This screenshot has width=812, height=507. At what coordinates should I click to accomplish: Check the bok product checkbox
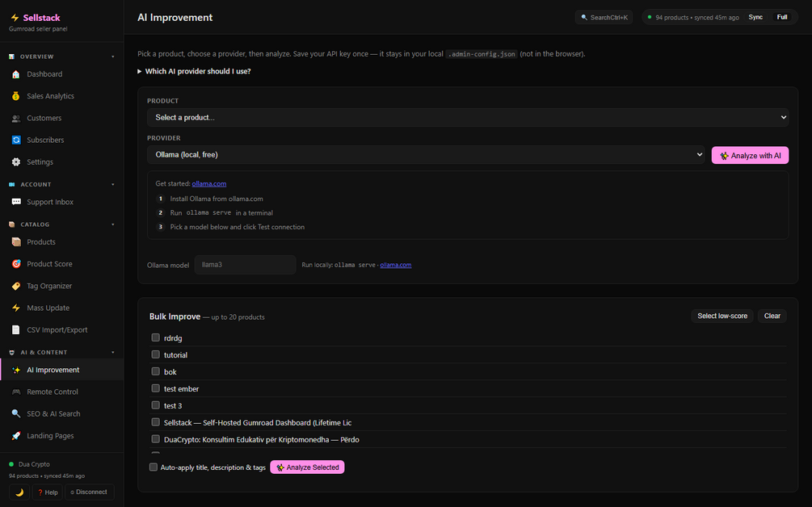point(155,371)
